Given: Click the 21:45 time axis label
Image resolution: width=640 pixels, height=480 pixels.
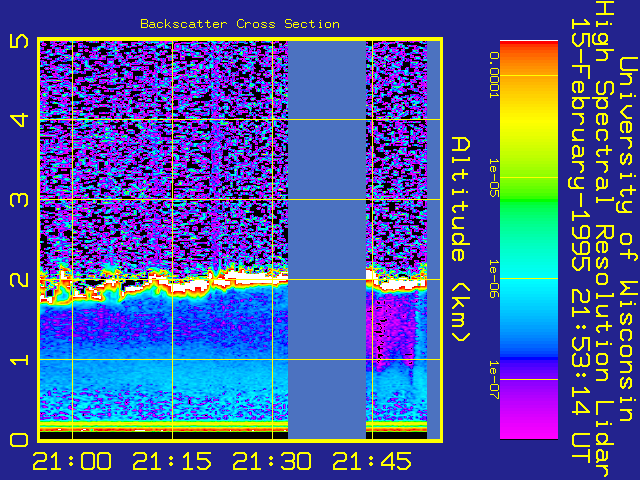Looking at the screenshot, I should click(372, 462).
